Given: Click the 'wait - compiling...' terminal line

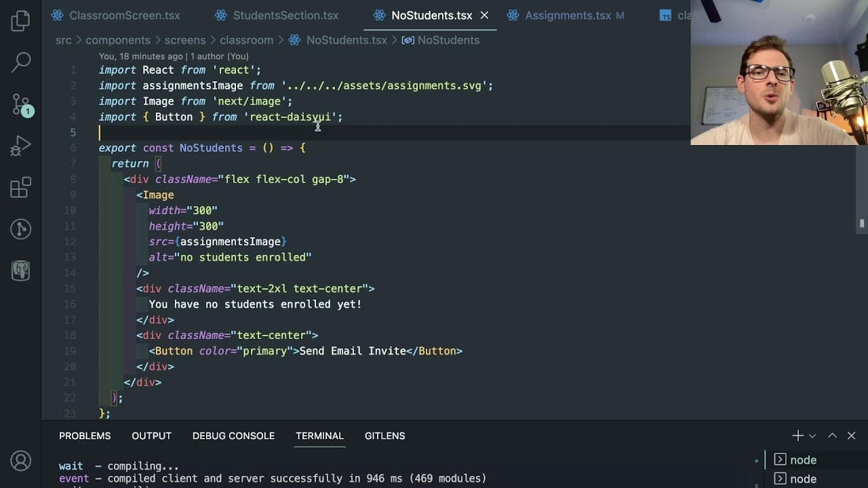Looking at the screenshot, I should pos(119,466).
